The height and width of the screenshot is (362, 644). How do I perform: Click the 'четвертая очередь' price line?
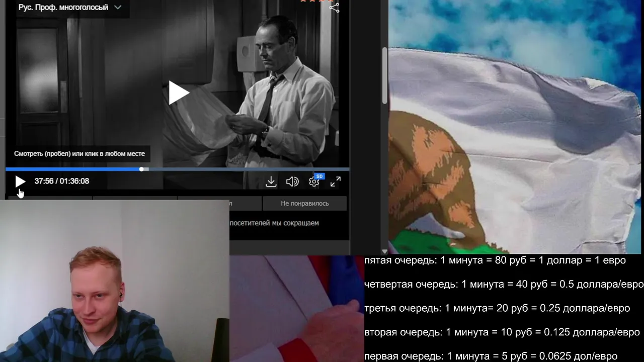[504, 284]
